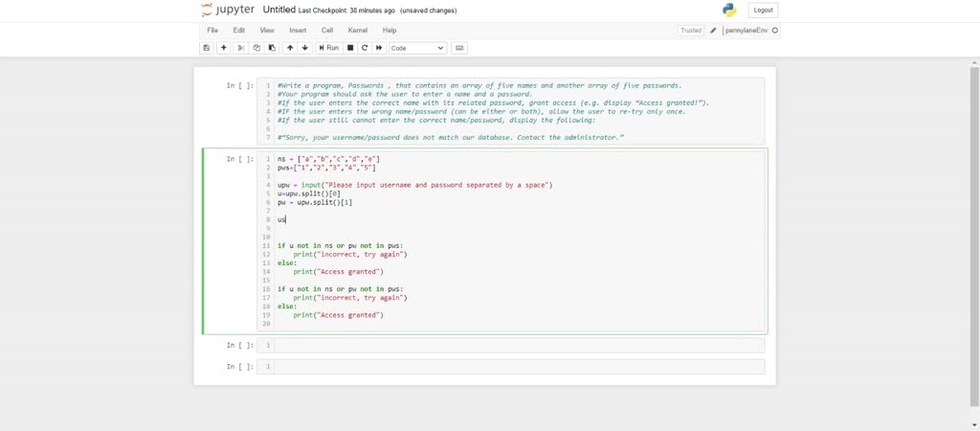This screenshot has width=980, height=431.
Task: Open the Edit menu
Action: pos(238,30)
